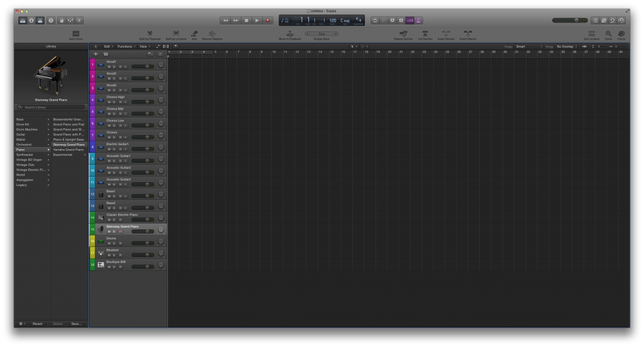Select the Orchestral category
The height and width of the screenshot is (347, 644).
click(33, 145)
